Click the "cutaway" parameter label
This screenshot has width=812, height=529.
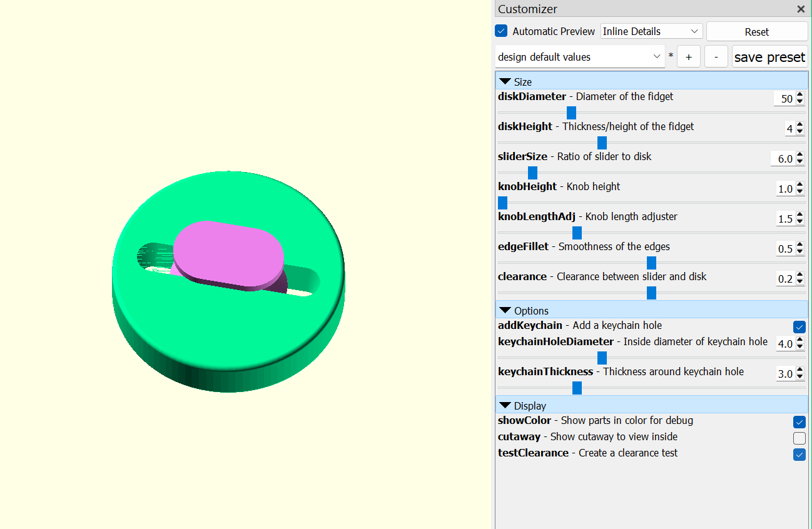519,436
